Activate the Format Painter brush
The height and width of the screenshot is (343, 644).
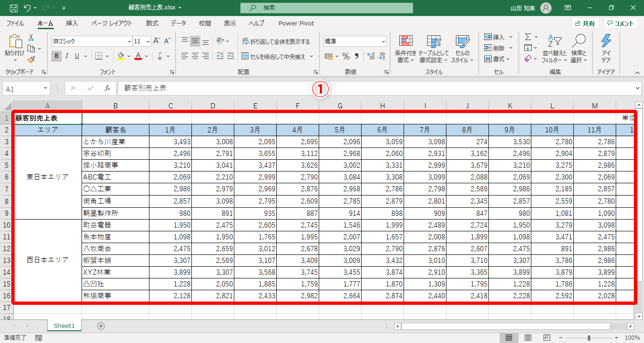pyautogui.click(x=31, y=59)
